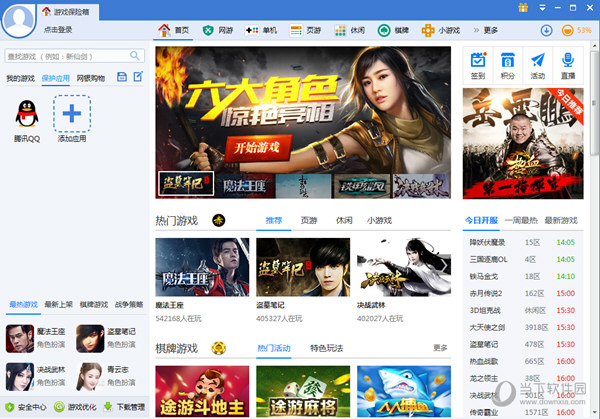600x419 pixels.
Task: Launch 腾讯QQ penguin icon
Action: pyautogui.click(x=27, y=114)
